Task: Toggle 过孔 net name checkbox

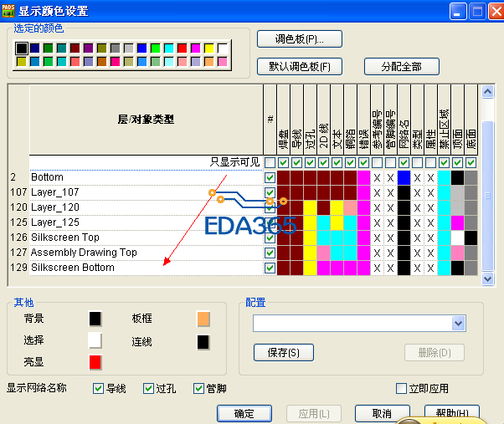Action: pos(148,388)
